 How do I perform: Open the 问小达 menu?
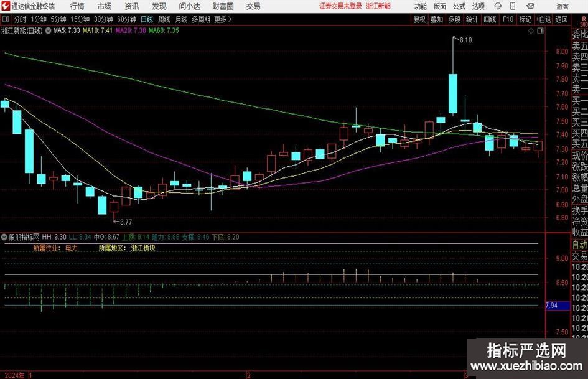pyautogui.click(x=189, y=6)
